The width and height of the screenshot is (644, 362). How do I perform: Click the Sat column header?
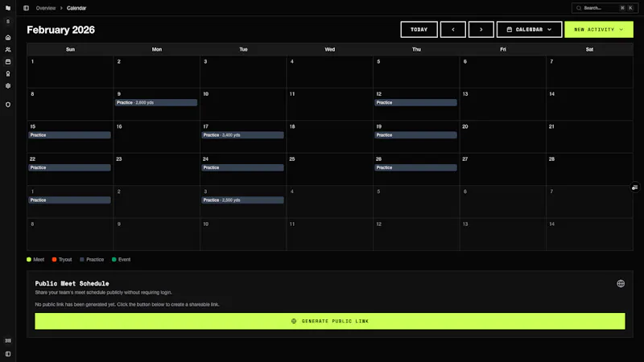pyautogui.click(x=589, y=49)
